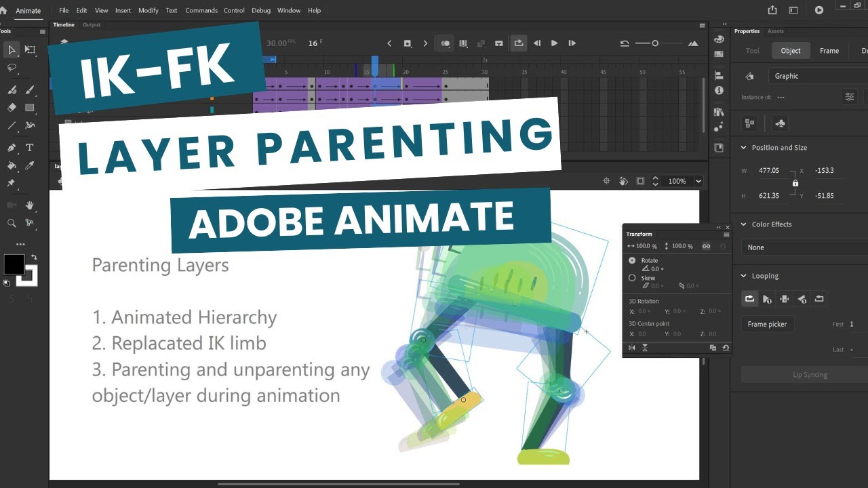Swap stroke and fill colors

(x=34, y=258)
